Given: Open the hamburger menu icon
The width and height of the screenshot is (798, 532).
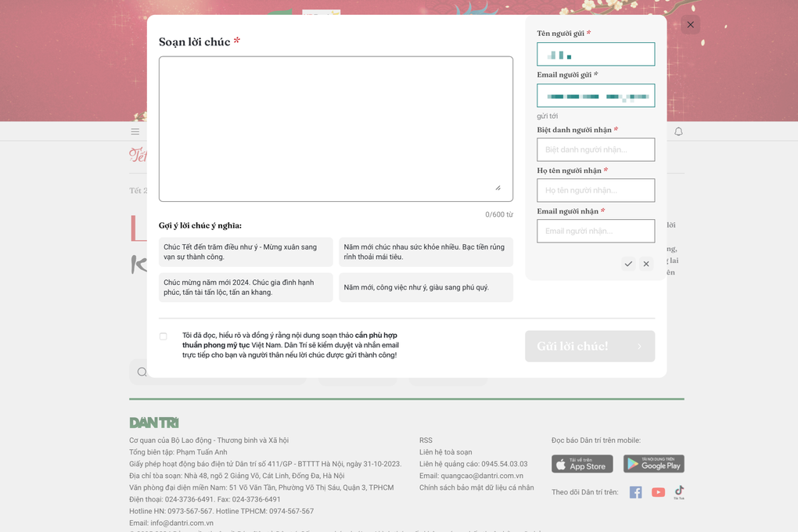Looking at the screenshot, I should pos(135,131).
